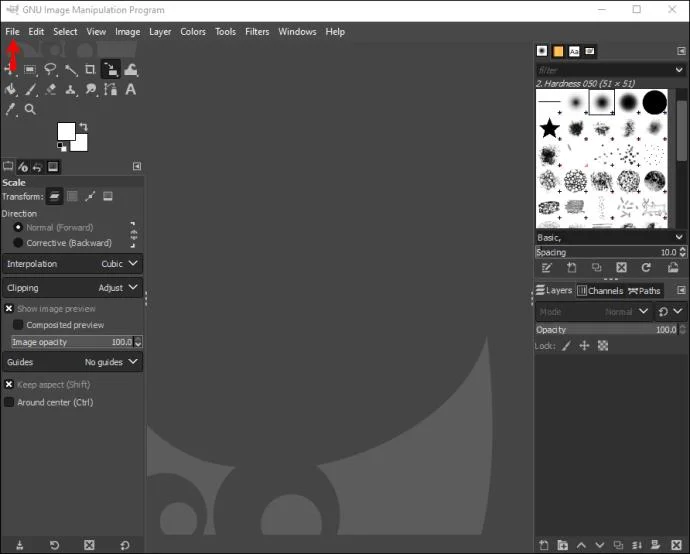Set transform target to Selection
Screen dimensions: 690x554
coord(72,196)
